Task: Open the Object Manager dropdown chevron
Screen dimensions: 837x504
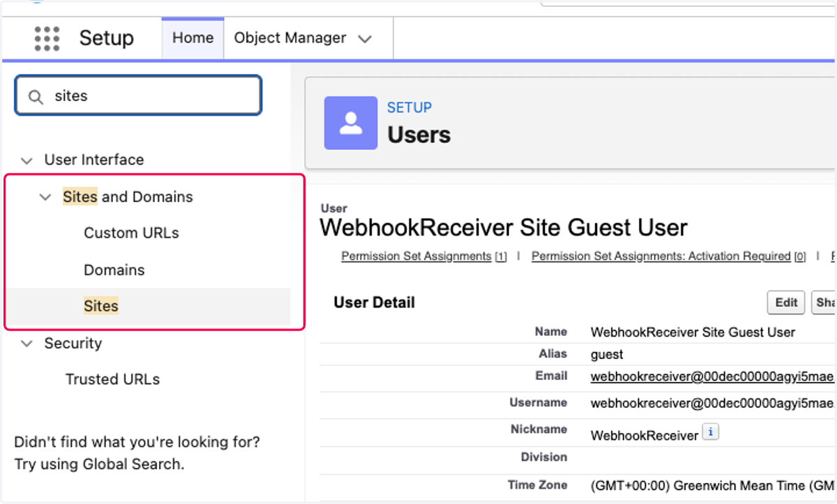Action: click(x=365, y=39)
